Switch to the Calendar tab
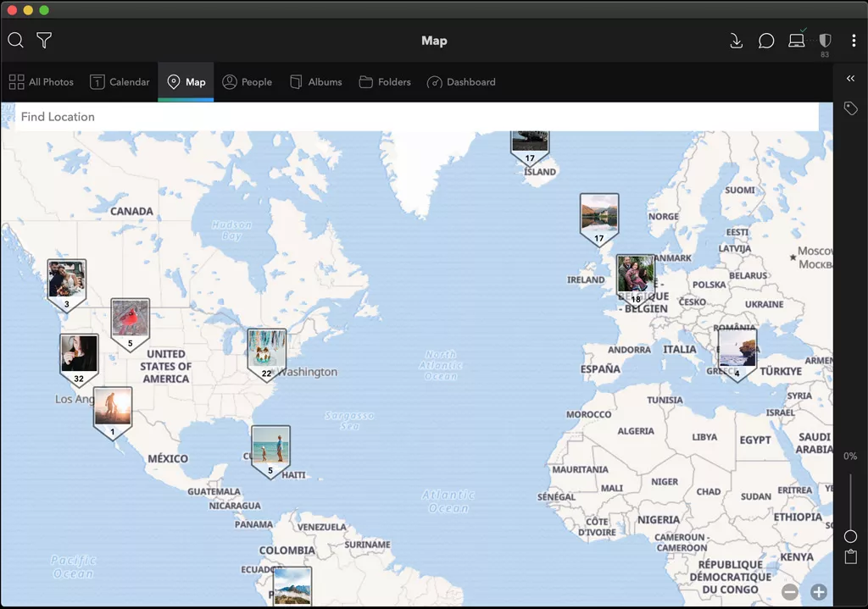The width and height of the screenshot is (868, 609). (x=120, y=82)
